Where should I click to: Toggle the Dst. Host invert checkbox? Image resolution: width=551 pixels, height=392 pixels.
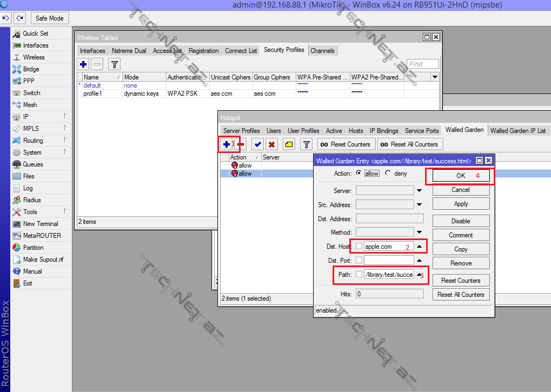pyautogui.click(x=359, y=247)
